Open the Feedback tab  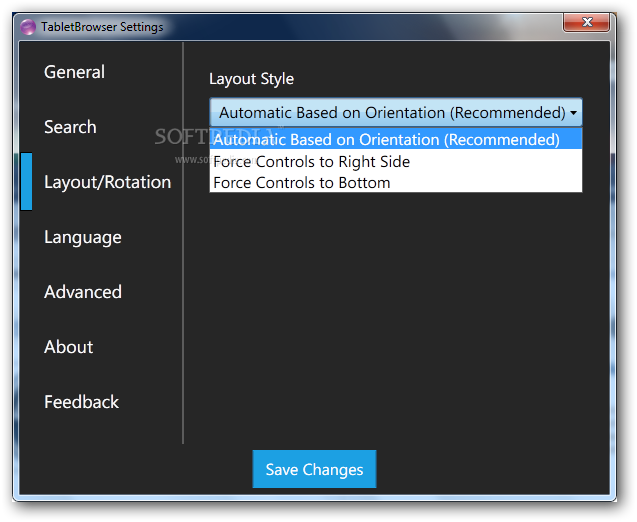[x=81, y=402]
